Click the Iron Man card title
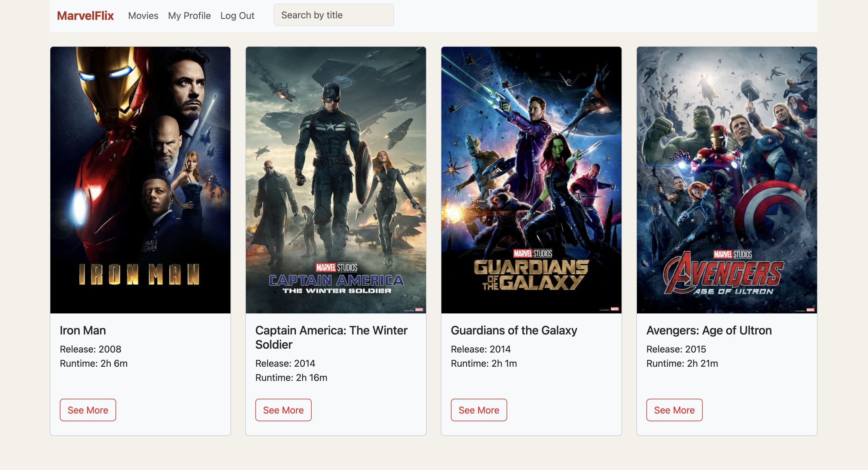868x470 pixels. click(x=83, y=330)
